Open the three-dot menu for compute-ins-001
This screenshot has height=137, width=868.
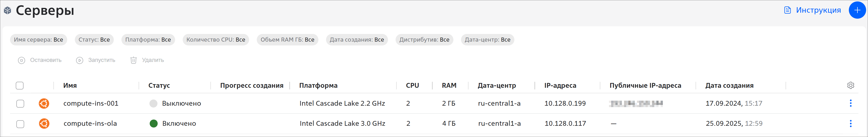click(851, 103)
